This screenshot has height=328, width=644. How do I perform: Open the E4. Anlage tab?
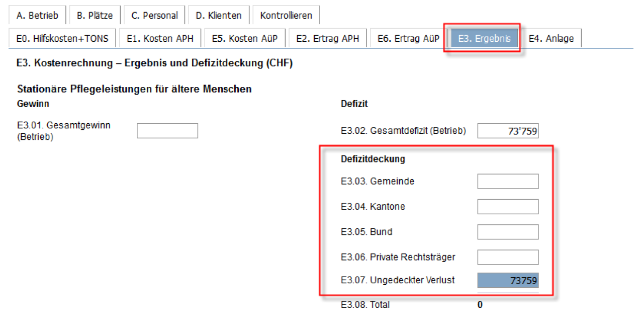(x=551, y=38)
